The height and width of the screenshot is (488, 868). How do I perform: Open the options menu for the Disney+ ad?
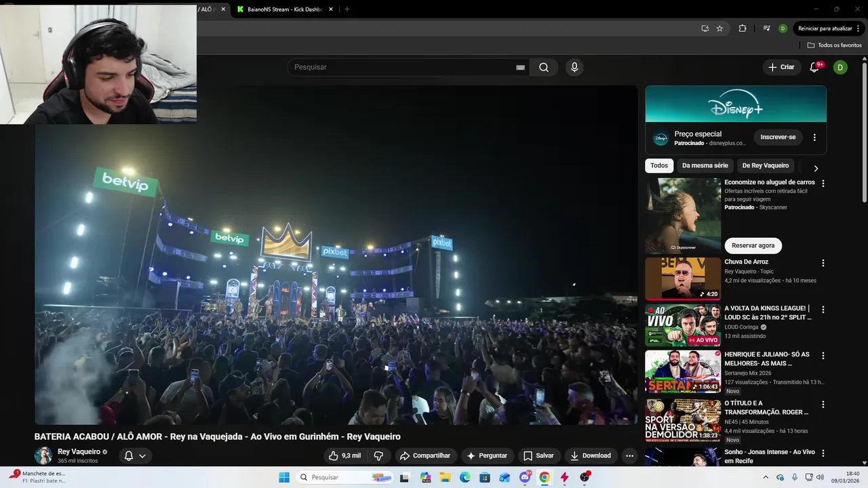tap(814, 137)
